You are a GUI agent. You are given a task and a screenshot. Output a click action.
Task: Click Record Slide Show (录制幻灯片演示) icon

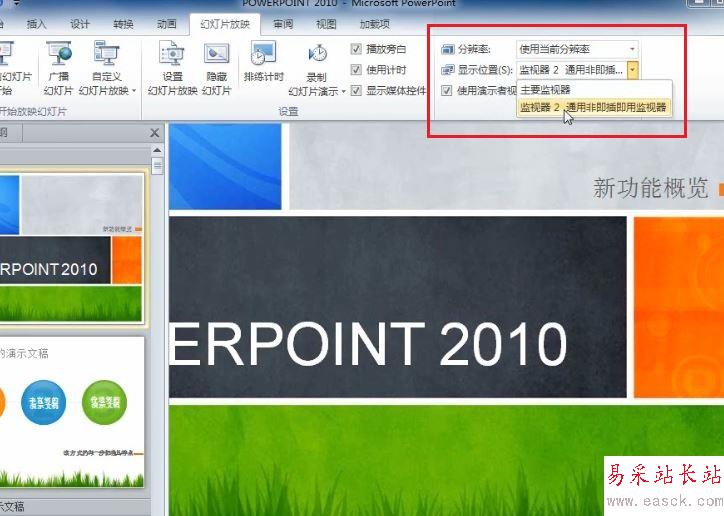[x=318, y=54]
